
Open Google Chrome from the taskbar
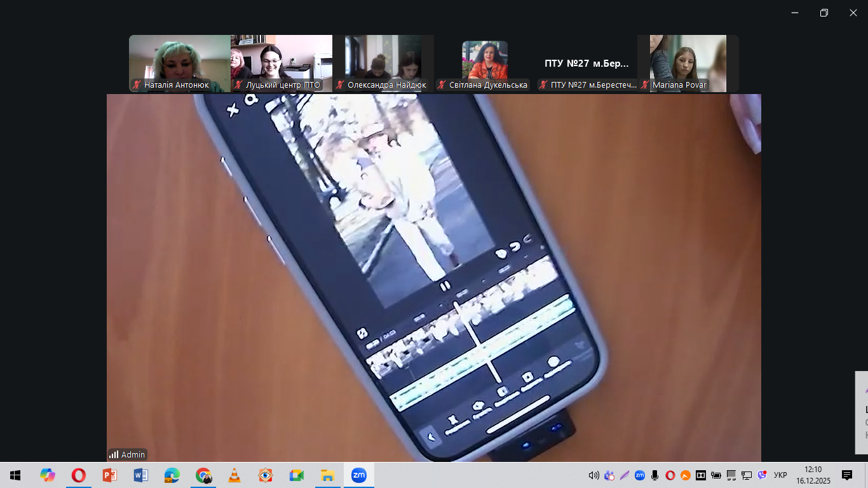203,475
